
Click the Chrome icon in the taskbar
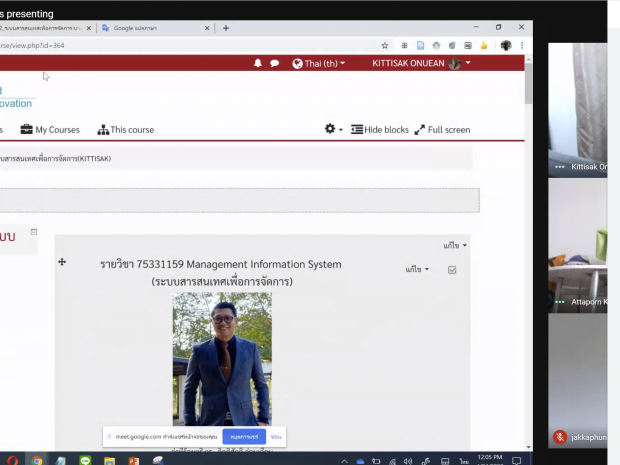pyautogui.click(x=37, y=460)
